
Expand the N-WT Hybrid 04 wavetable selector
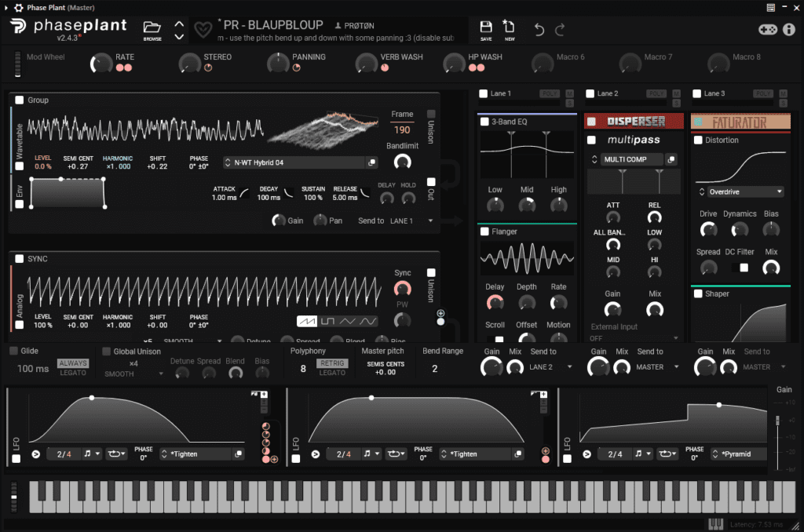tap(300, 162)
